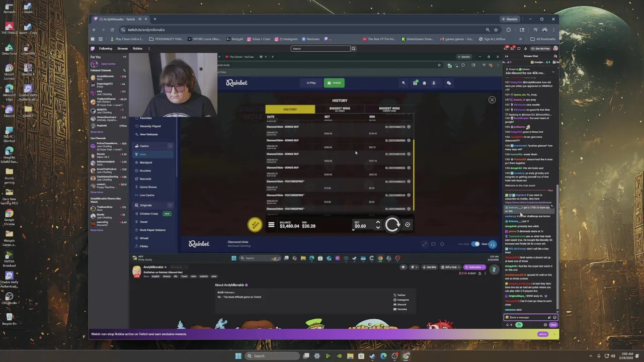Collapse the Casino section

170,146
